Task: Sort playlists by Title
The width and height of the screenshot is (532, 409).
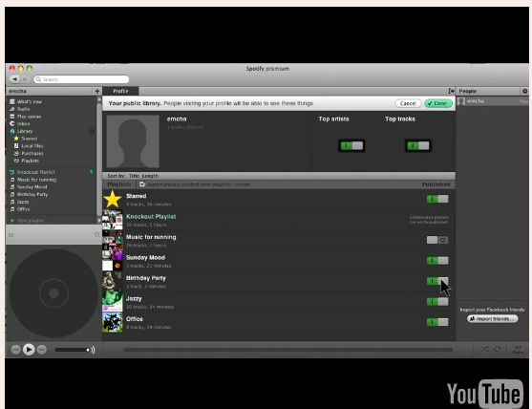Action: (134, 176)
